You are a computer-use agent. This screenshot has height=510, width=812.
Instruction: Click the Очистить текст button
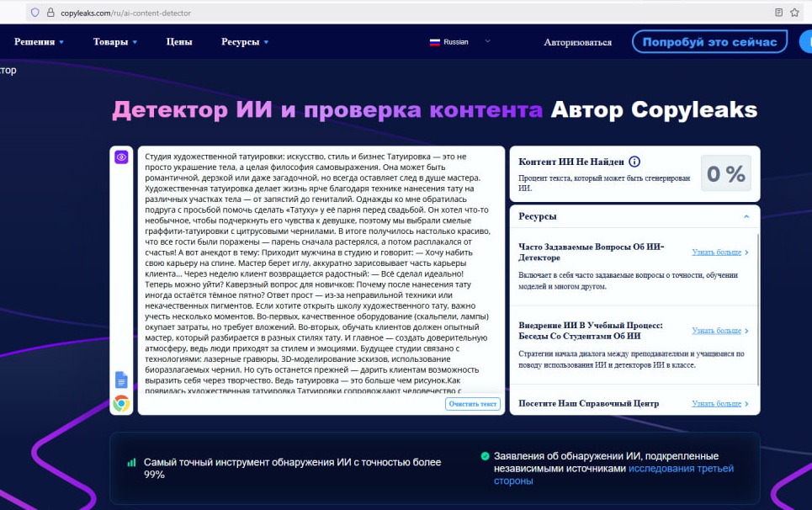click(473, 404)
